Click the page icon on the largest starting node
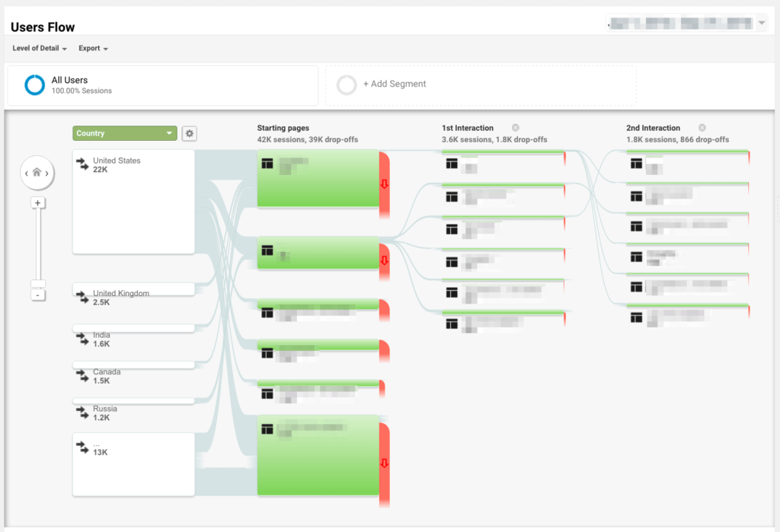780x532 pixels. [267, 428]
